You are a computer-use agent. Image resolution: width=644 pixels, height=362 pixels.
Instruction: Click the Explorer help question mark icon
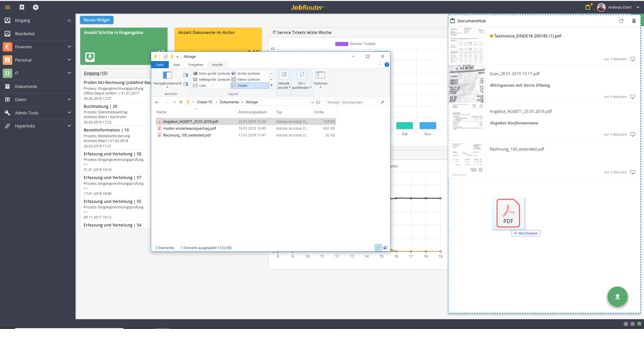(387, 65)
